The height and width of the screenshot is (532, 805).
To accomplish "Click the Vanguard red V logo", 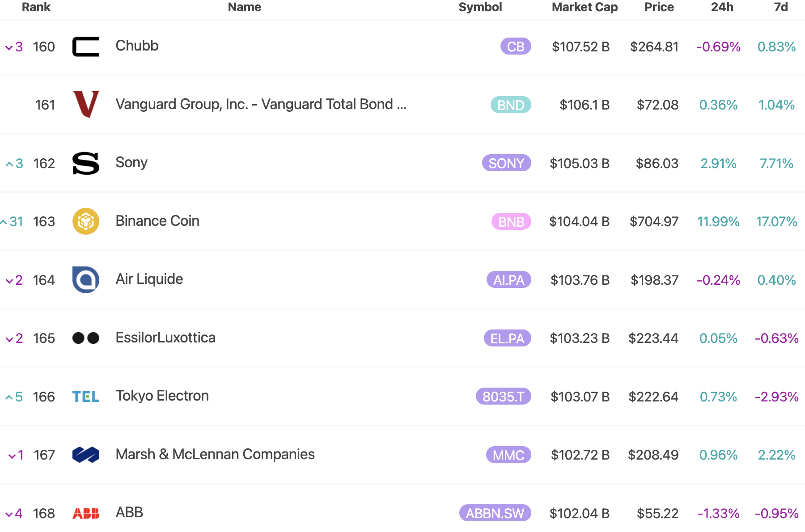I will (x=86, y=105).
